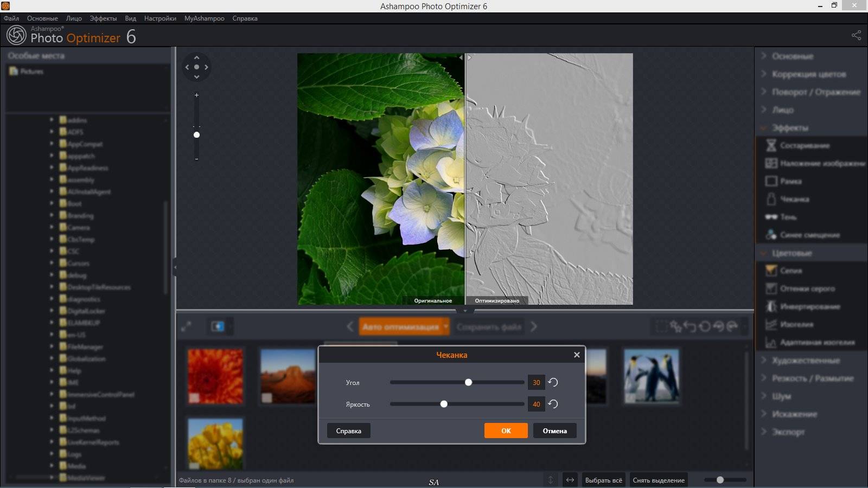
Task: Collapse the left panel with side handle
Action: coord(175,267)
